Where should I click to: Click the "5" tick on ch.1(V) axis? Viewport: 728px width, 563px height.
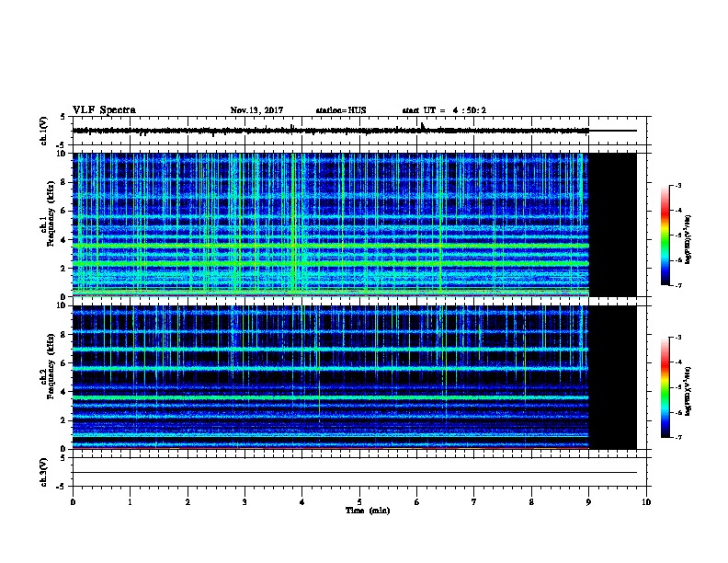click(x=63, y=117)
